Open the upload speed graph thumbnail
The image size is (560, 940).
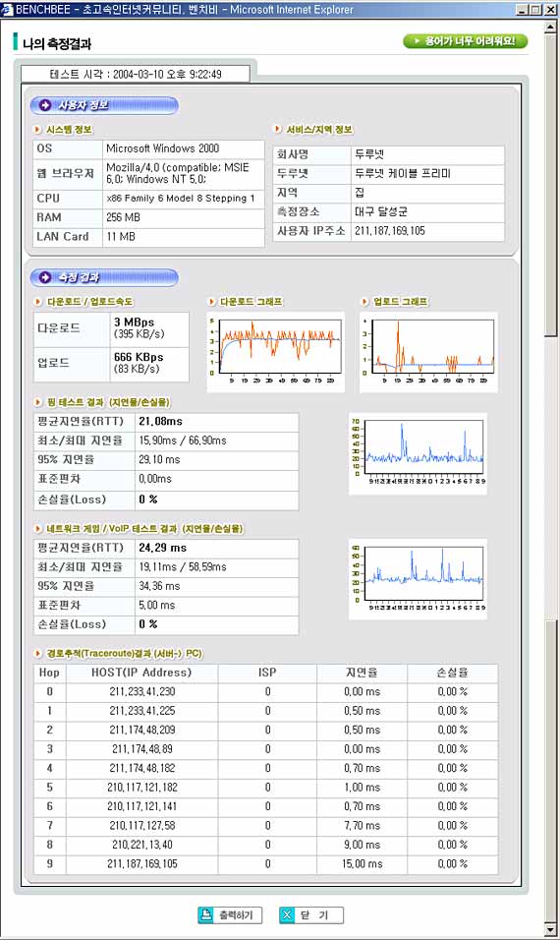click(x=428, y=352)
